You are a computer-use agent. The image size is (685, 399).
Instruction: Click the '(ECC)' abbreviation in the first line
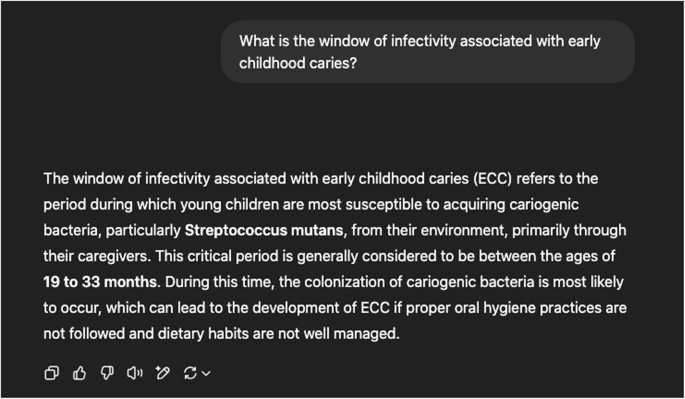tap(492, 179)
